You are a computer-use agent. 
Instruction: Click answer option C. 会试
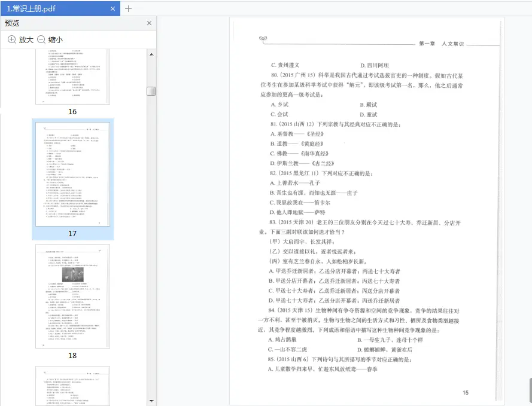(279, 114)
